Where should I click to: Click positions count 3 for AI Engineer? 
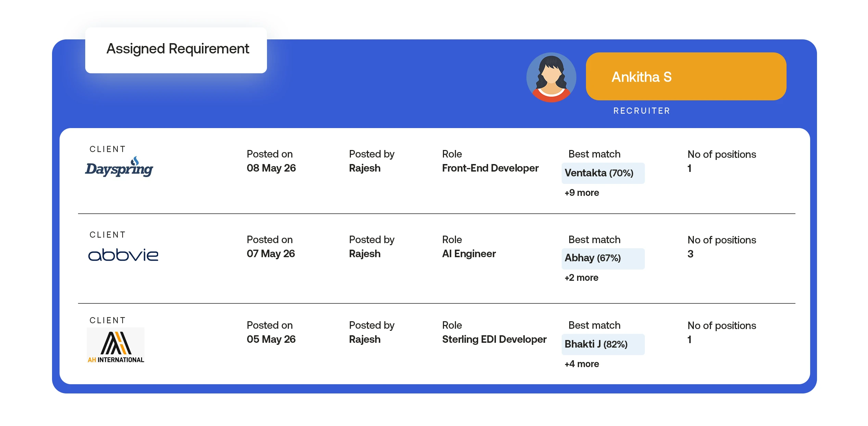pos(690,254)
